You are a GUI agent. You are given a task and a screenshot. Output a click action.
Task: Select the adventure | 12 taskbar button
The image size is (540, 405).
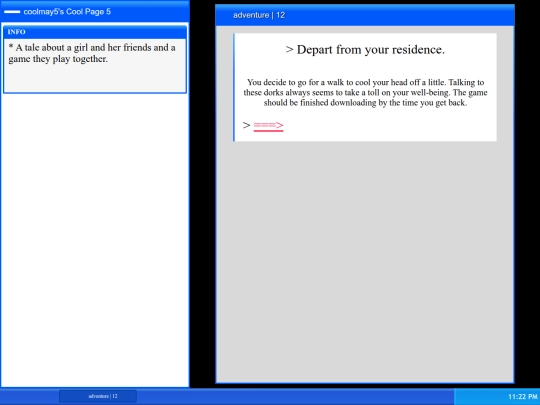point(98,396)
